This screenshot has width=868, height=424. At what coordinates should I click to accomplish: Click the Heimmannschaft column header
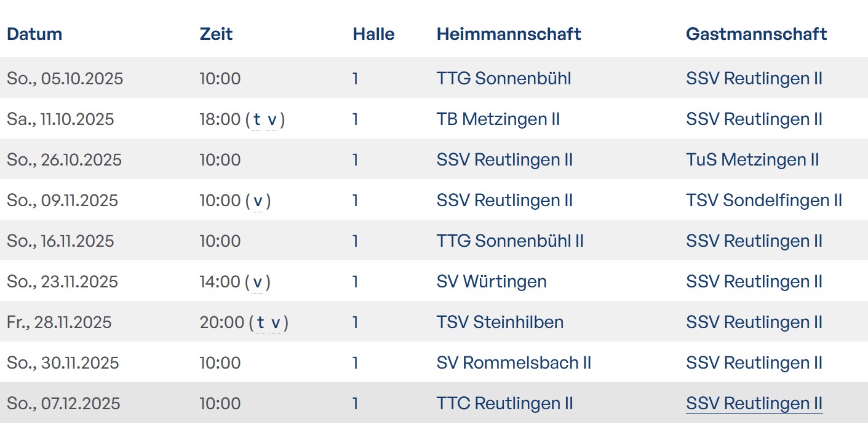[508, 34]
